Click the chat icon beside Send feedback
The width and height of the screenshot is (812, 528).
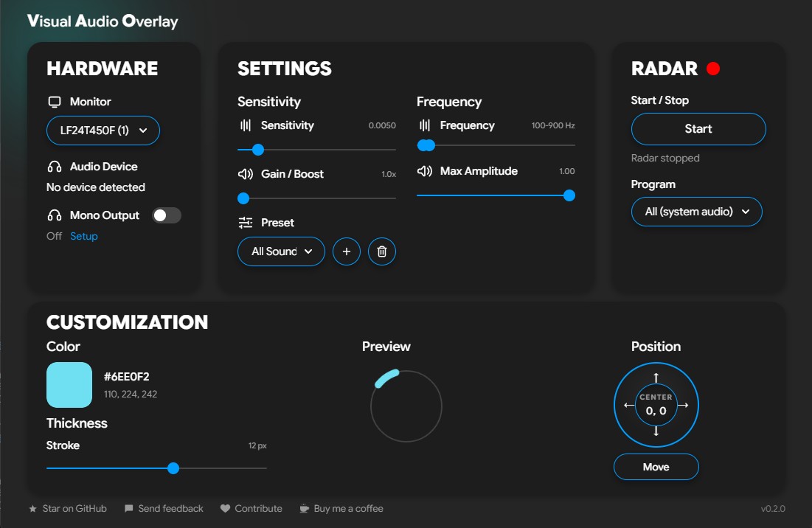click(129, 509)
